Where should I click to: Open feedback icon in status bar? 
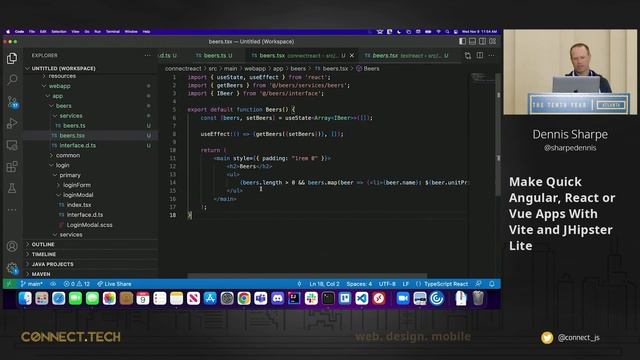[x=478, y=284]
